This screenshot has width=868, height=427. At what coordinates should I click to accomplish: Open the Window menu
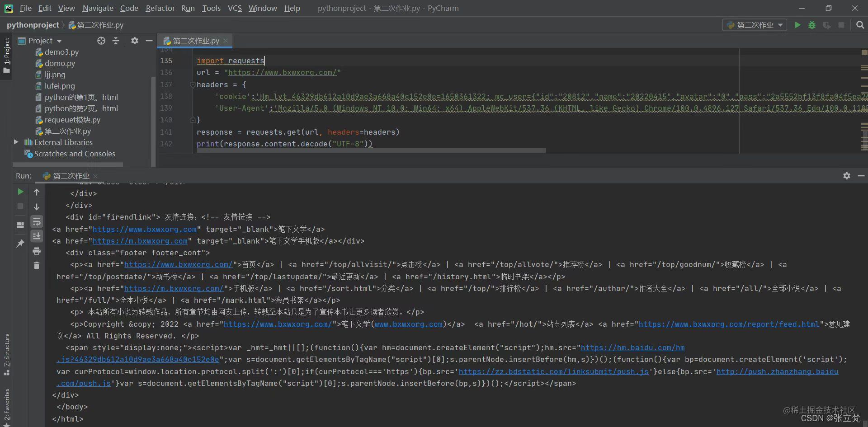click(263, 8)
